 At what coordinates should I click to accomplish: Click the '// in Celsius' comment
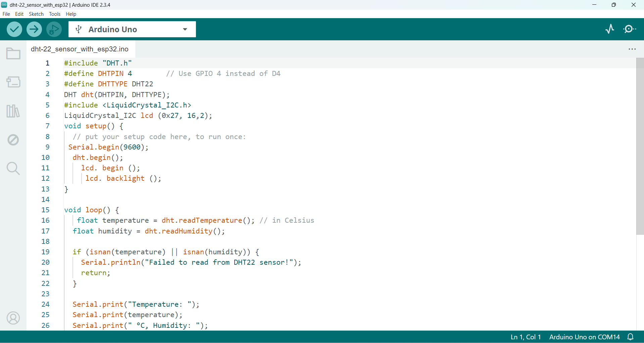click(287, 220)
